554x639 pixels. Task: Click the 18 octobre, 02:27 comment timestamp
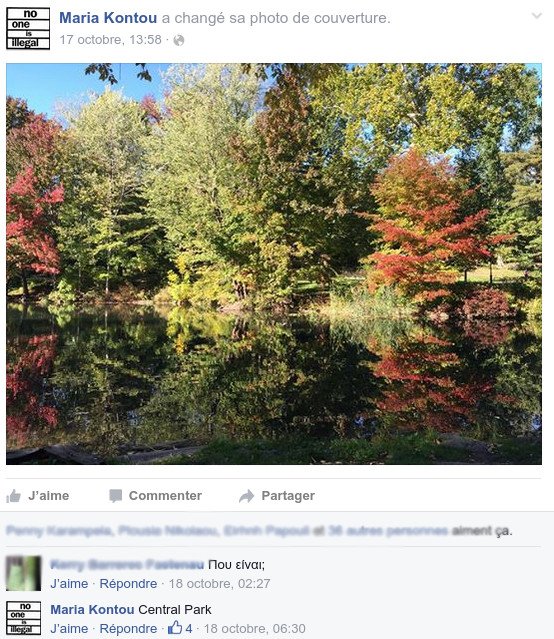pyautogui.click(x=219, y=584)
